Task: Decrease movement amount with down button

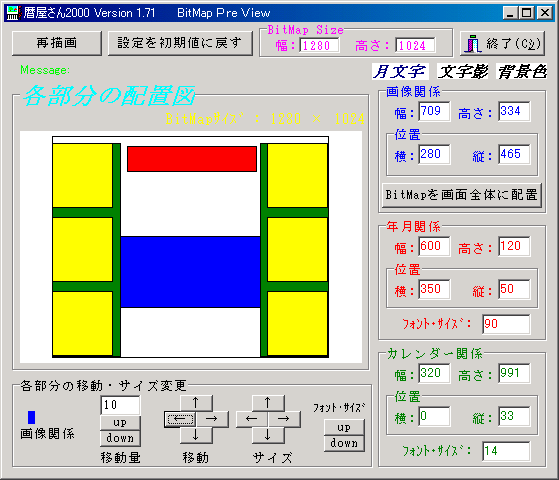Action: point(120,438)
